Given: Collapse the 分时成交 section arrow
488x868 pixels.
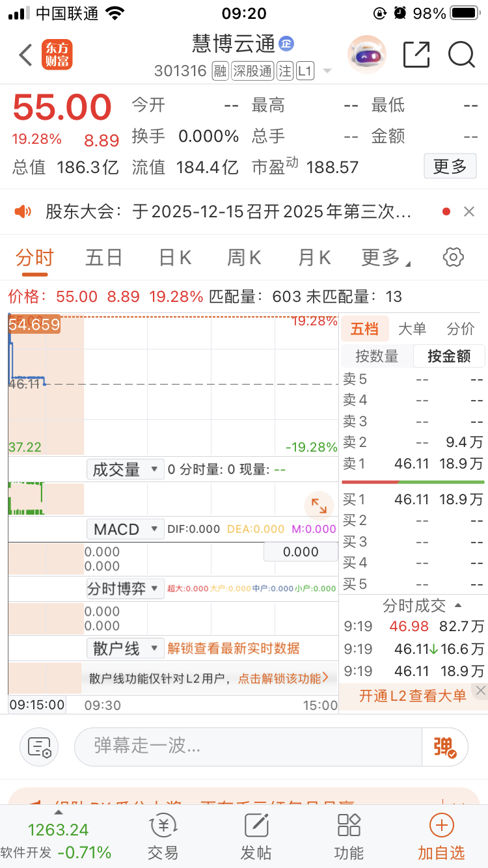Looking at the screenshot, I should point(458,606).
